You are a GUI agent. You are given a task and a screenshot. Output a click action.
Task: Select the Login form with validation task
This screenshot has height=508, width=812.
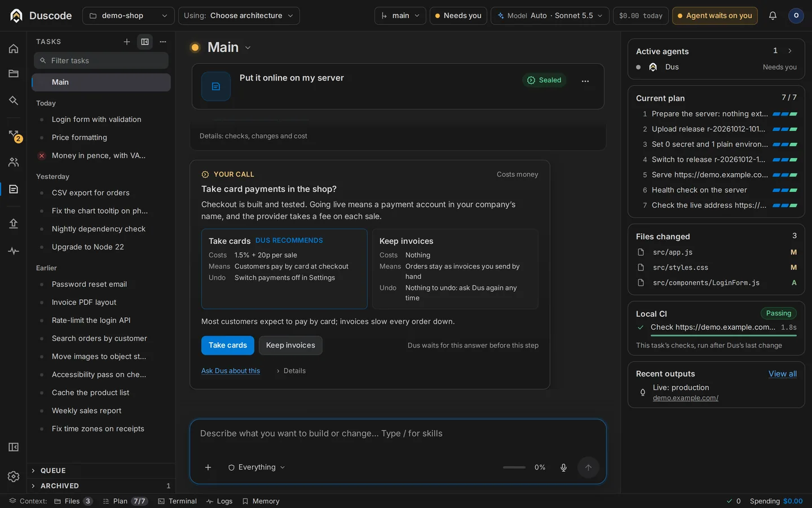(x=101, y=120)
